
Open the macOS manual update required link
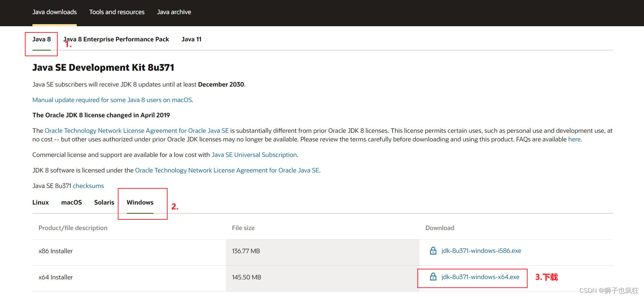pyautogui.click(x=112, y=100)
